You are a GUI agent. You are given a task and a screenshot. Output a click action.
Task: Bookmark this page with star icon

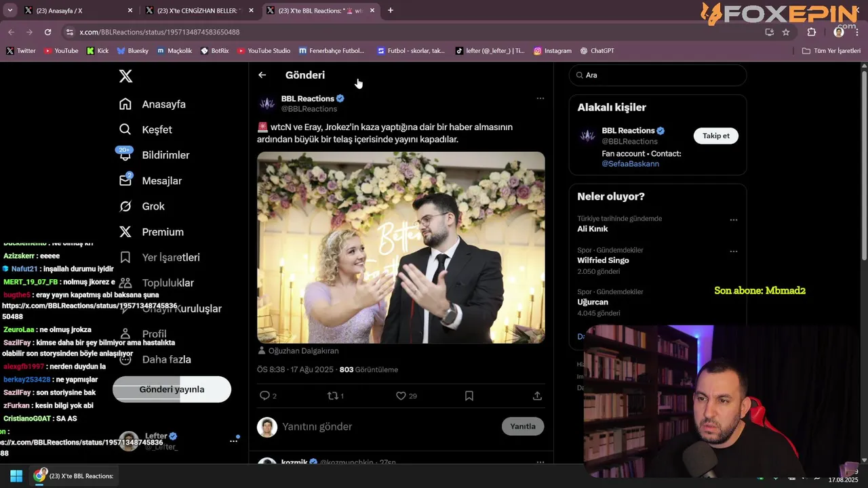pos(786,32)
